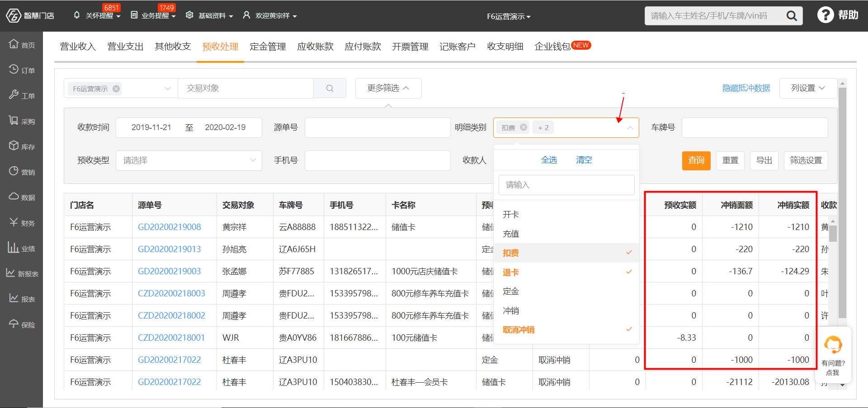The height and width of the screenshot is (408, 868).
Task: Open 库存 in the sidebar
Action: [22, 146]
